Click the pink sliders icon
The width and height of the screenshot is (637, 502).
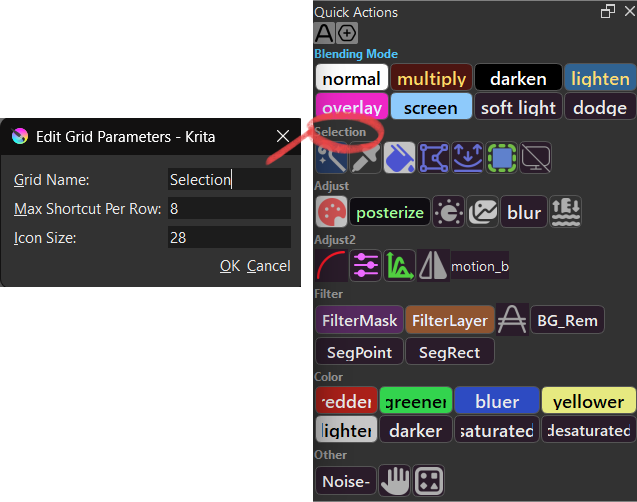tap(366, 266)
